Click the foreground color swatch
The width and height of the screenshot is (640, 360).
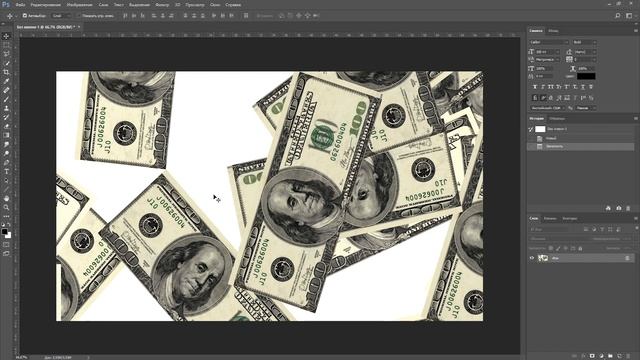click(x=4, y=231)
